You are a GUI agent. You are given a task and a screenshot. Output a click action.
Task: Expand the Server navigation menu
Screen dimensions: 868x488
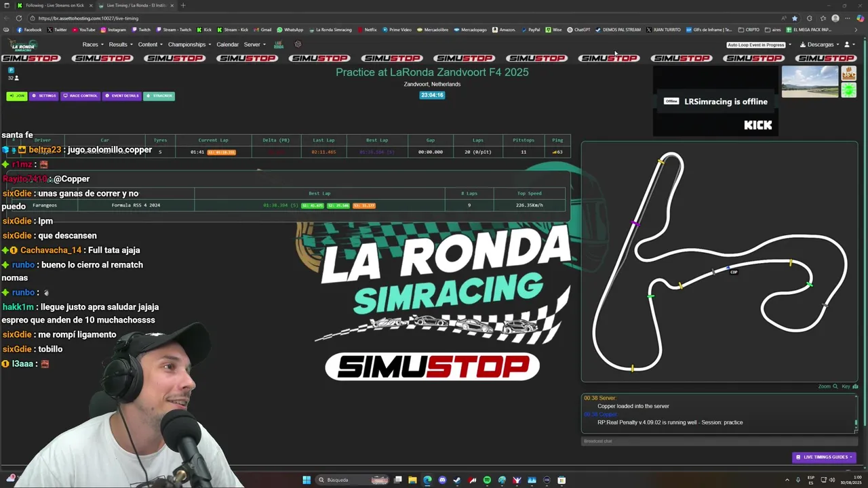point(254,45)
